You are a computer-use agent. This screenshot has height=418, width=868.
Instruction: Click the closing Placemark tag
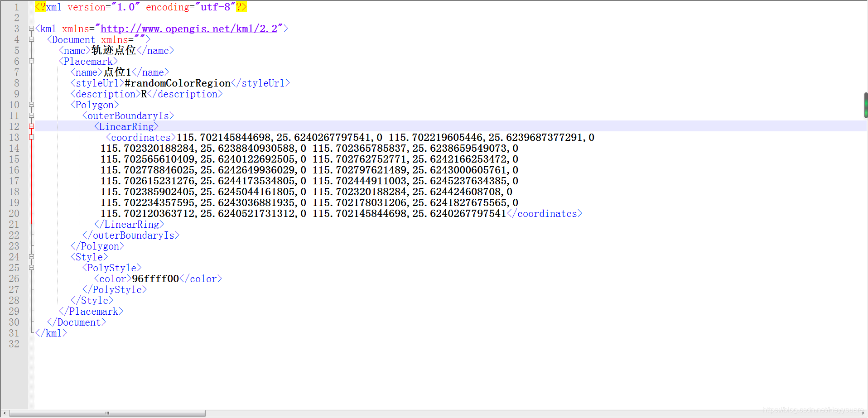(91, 312)
